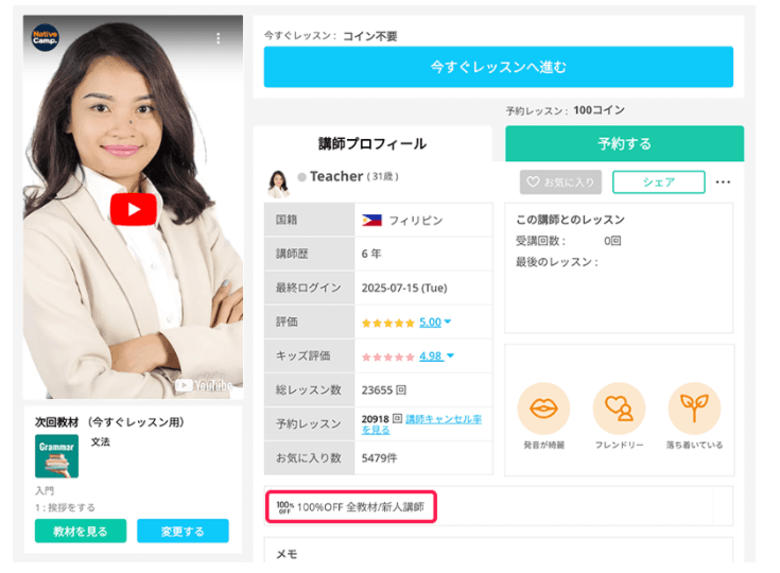Screen dimensions: 780x573
Task: Open the more options ellipsis next to シェア
Action: [723, 182]
